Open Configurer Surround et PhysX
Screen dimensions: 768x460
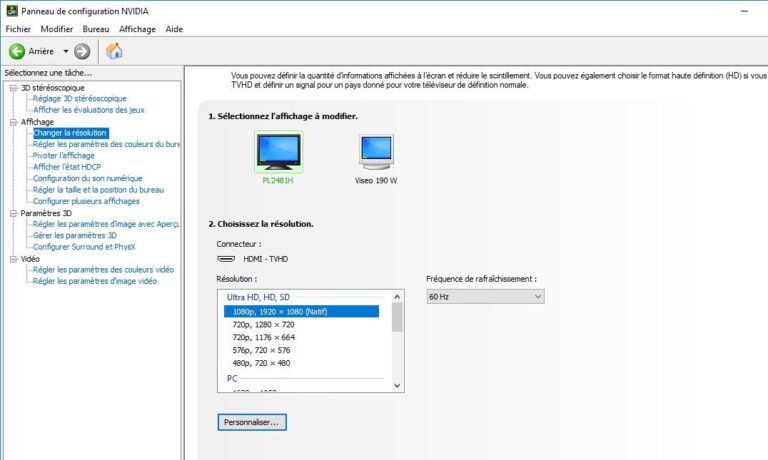(84, 246)
